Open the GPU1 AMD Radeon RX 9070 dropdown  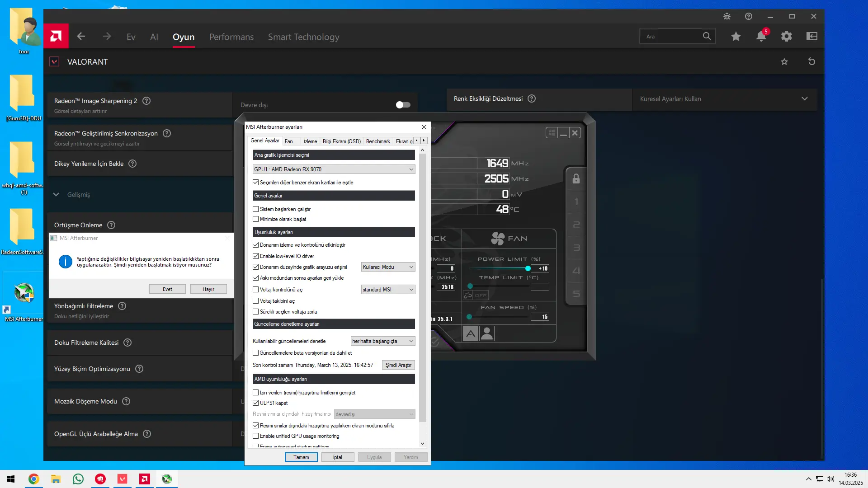(x=334, y=169)
